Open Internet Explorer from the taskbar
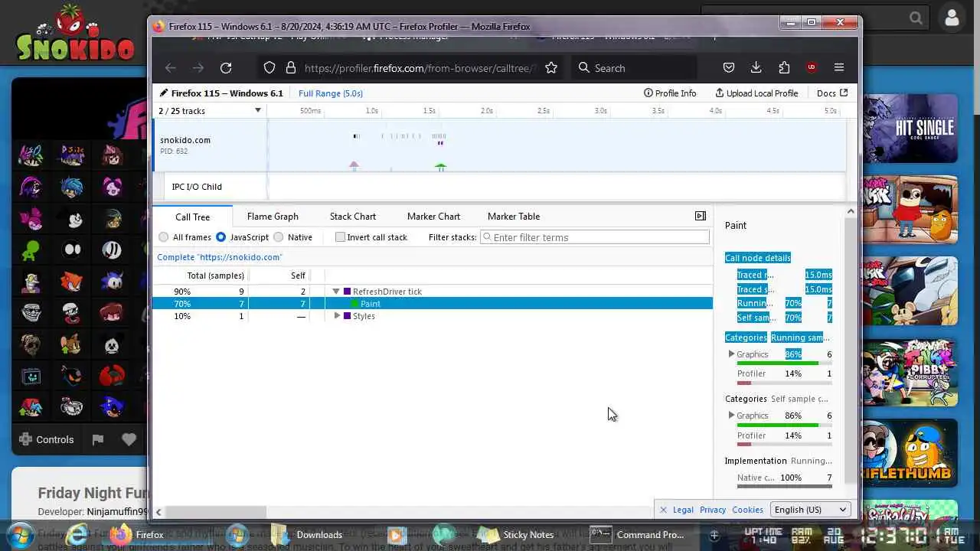 (x=77, y=534)
